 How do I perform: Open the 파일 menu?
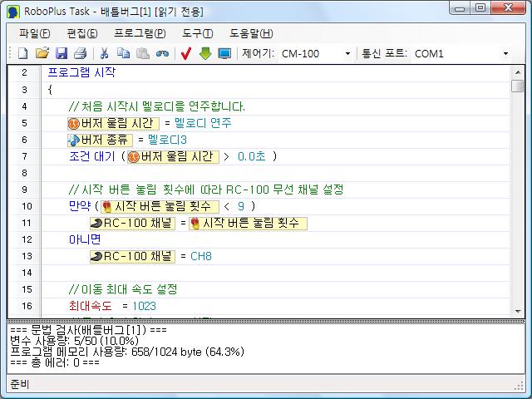click(x=34, y=33)
